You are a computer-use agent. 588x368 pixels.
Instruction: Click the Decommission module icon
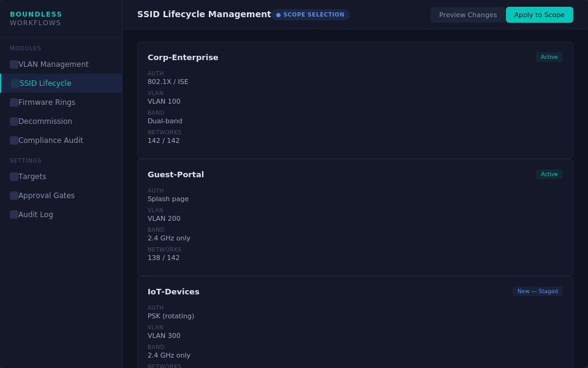(x=14, y=121)
